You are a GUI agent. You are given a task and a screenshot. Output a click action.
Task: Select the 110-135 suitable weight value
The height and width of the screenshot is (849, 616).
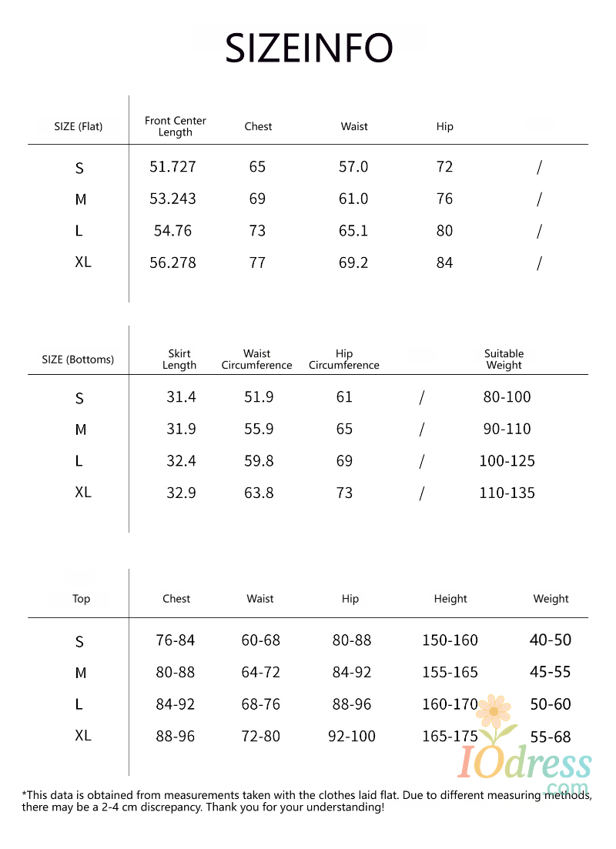coord(507,493)
